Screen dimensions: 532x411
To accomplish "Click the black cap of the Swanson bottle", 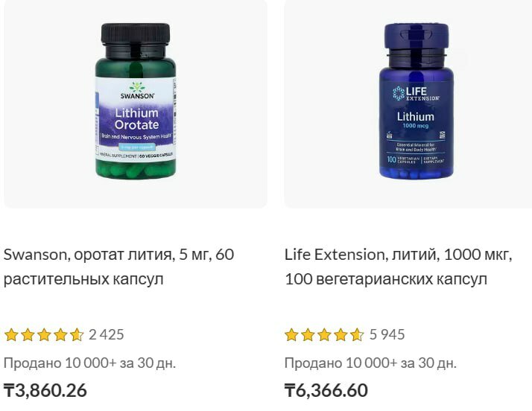I will coord(136,34).
